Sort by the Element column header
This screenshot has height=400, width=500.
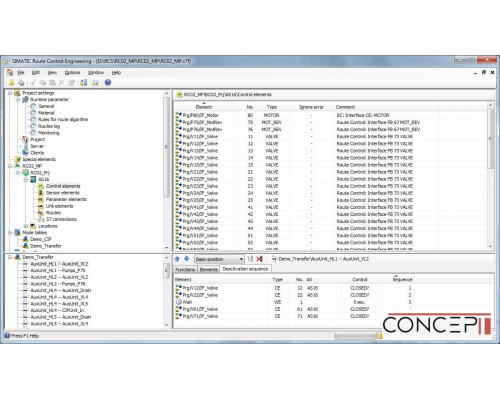pyautogui.click(x=204, y=107)
